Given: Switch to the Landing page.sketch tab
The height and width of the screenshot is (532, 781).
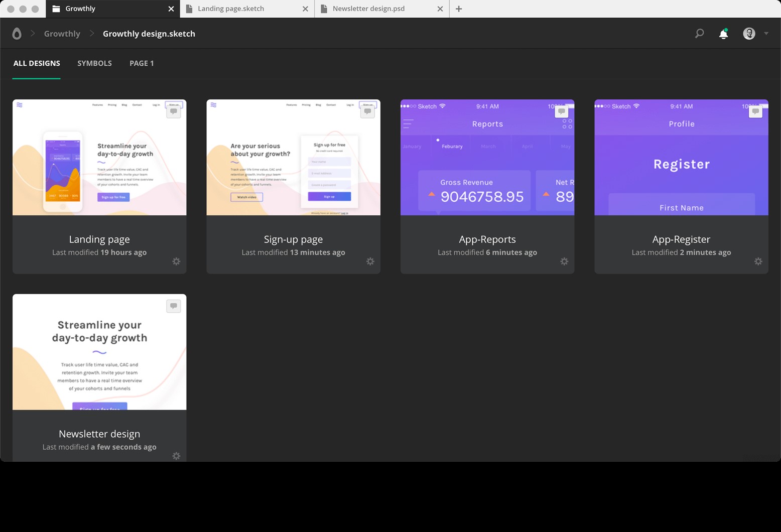Looking at the screenshot, I should coord(247,9).
